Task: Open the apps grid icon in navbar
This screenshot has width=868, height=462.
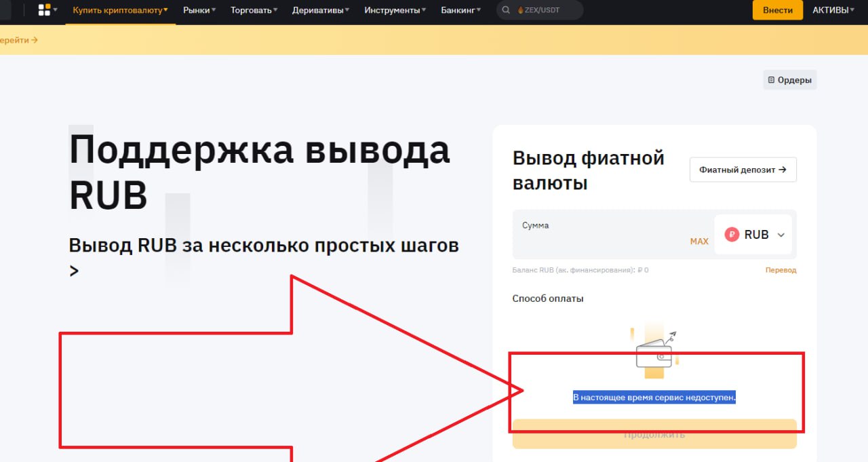Action: point(45,10)
